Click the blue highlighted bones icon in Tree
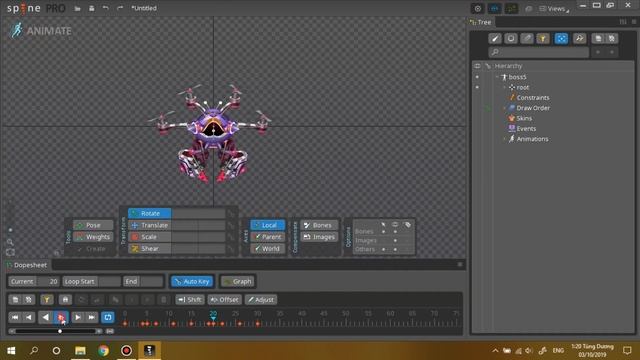The image size is (640, 360). click(562, 38)
